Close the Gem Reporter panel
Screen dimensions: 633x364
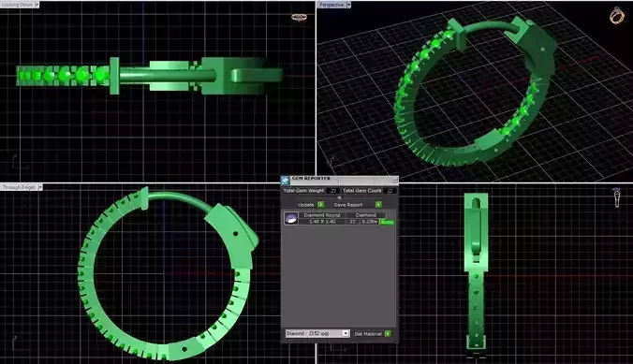click(395, 180)
